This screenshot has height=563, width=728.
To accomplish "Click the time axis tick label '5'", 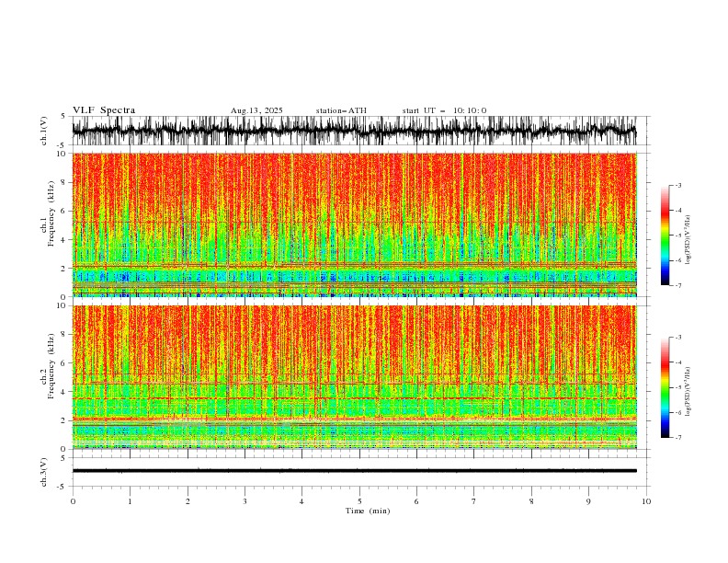I will [359, 501].
